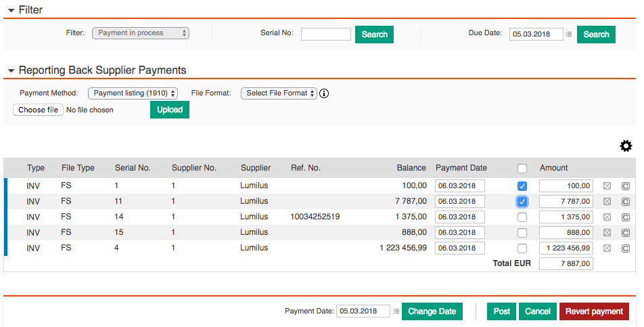Screen dimensions: 644x327
Task: Open the Payment Method dropdown
Action: click(133, 93)
